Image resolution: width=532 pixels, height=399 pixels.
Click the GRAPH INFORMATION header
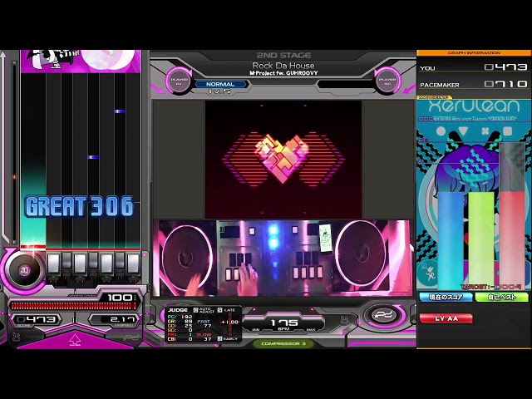(474, 53)
